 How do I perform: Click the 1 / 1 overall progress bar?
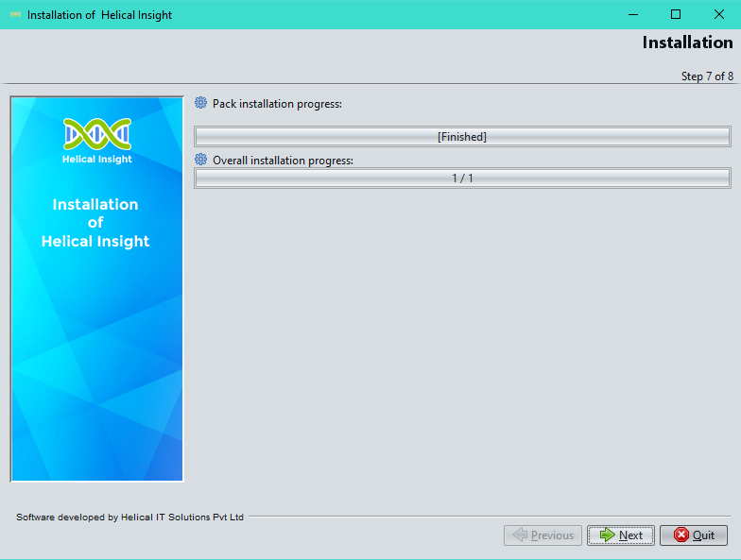[x=462, y=178]
